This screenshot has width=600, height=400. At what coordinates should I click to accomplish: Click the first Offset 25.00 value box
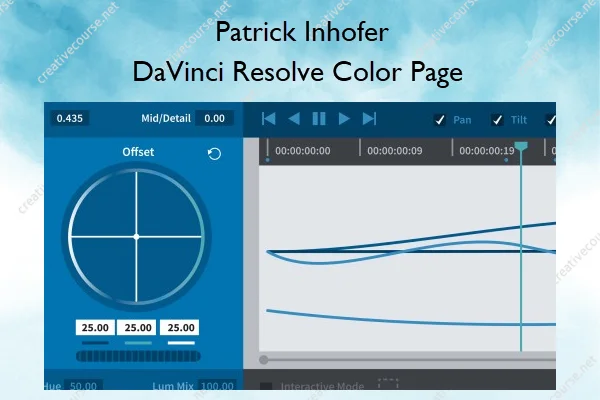pos(96,327)
